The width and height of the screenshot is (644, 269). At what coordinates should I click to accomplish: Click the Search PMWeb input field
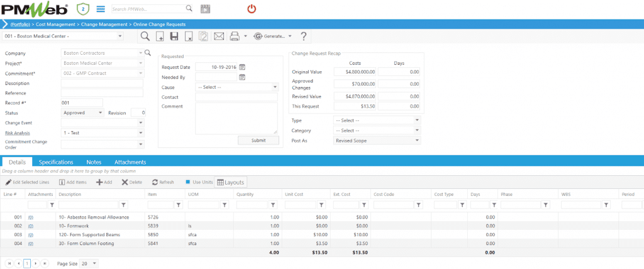[148, 9]
